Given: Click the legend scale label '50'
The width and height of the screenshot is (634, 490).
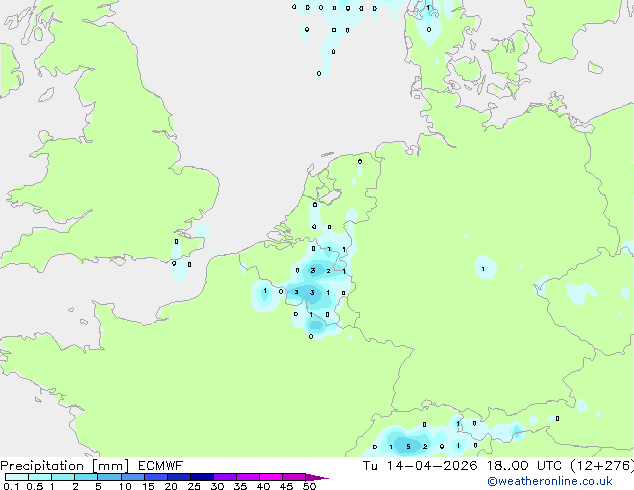Looking at the screenshot, I should pos(309,486).
